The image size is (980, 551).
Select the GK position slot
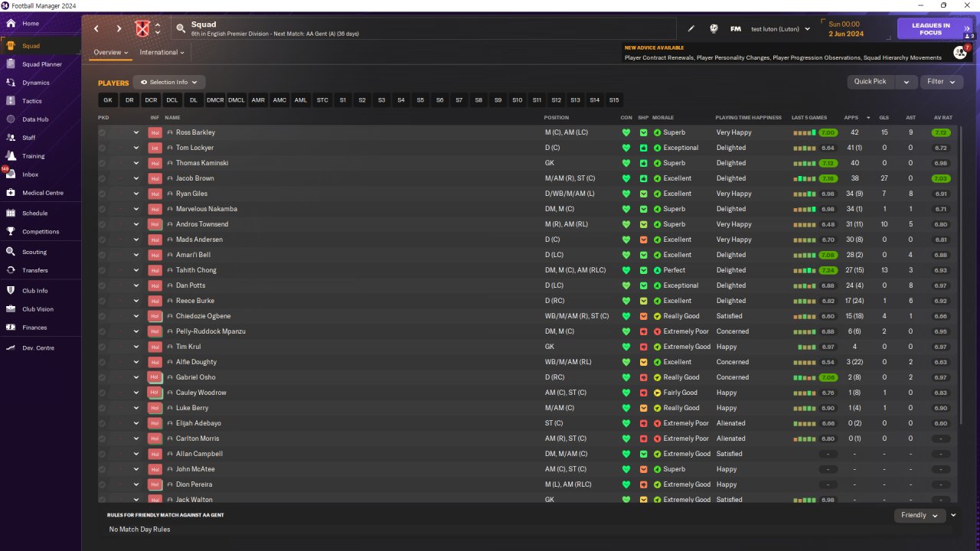(108, 100)
